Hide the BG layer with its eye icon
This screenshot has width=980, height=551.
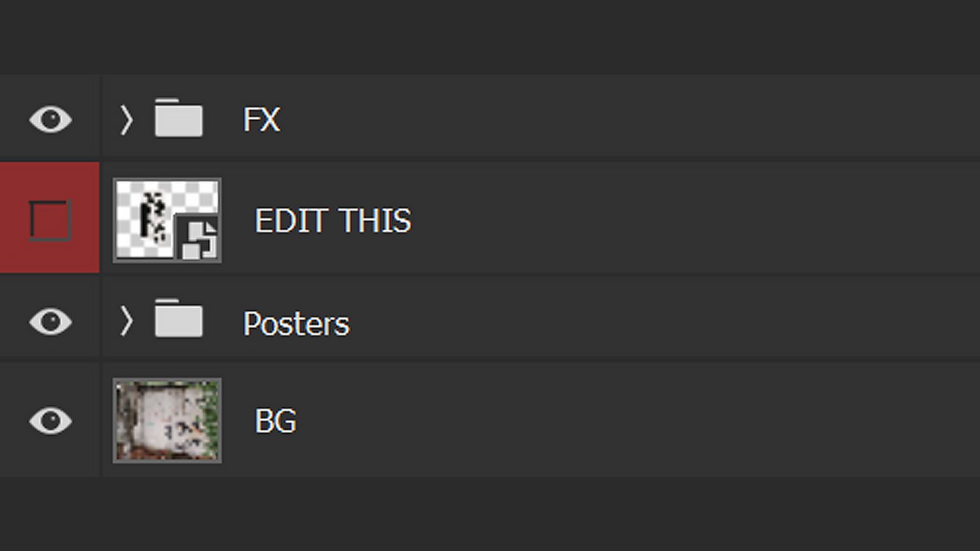coord(50,421)
